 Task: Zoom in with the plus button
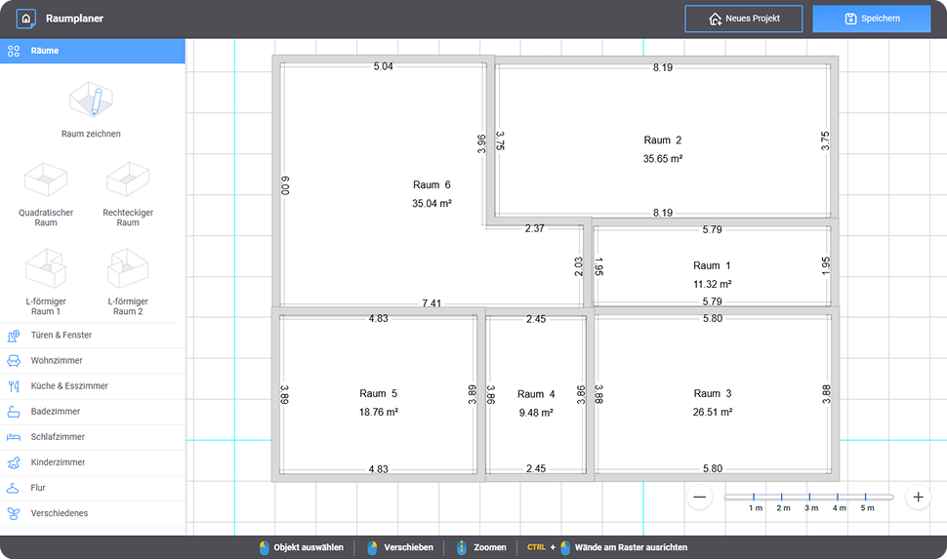(x=918, y=497)
